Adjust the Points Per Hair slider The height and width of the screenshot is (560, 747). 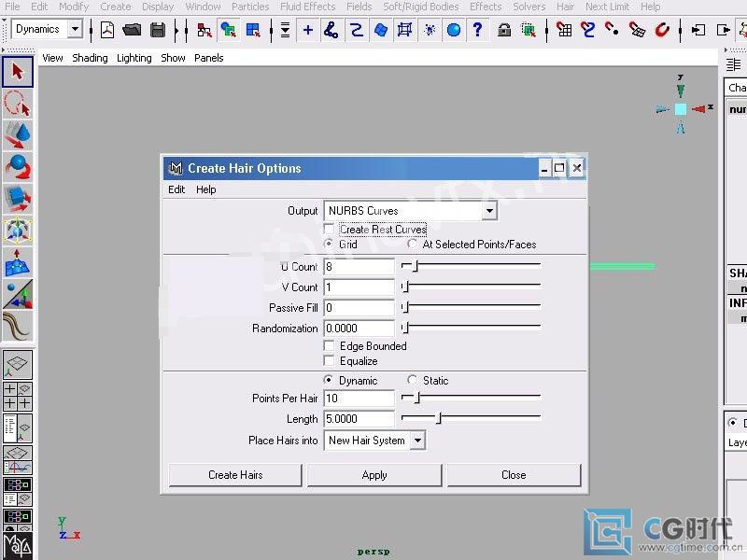417,398
